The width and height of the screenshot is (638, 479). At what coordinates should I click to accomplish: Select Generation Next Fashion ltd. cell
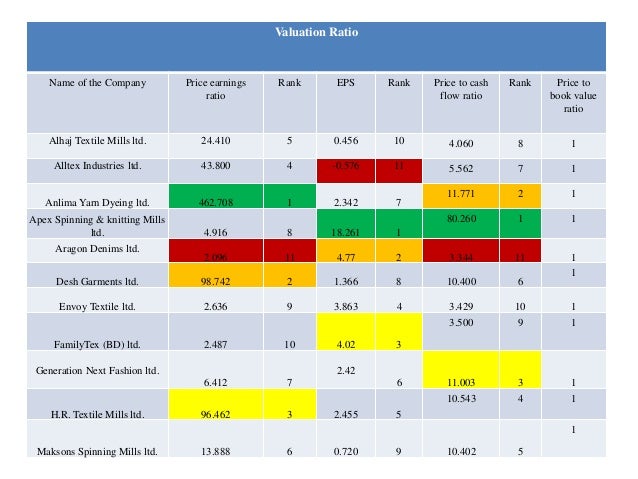click(x=98, y=371)
